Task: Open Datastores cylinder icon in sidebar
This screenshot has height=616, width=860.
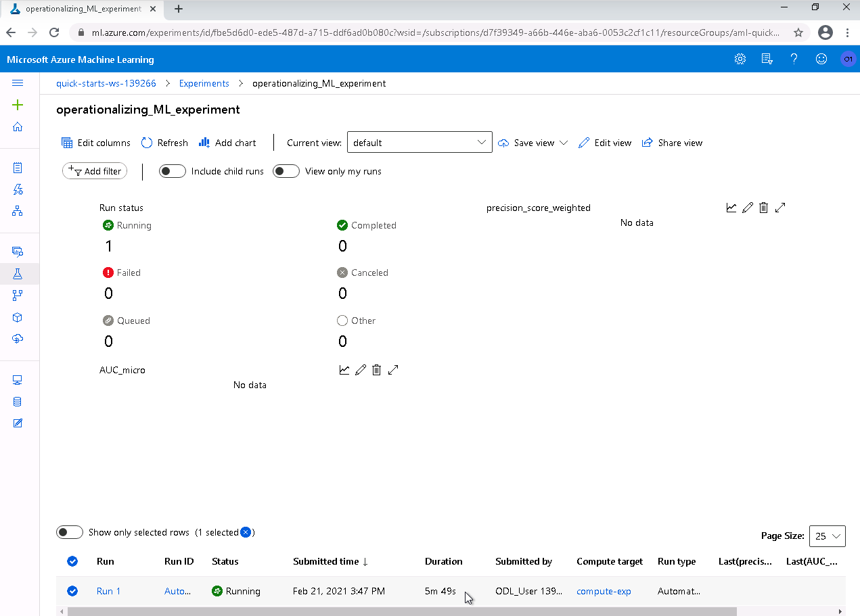Action: pyautogui.click(x=18, y=402)
